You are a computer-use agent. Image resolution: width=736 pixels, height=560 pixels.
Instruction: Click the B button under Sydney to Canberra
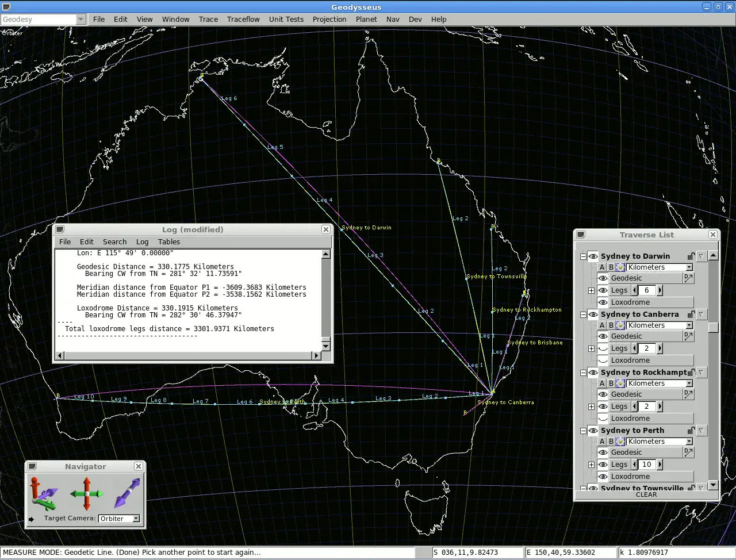(611, 325)
